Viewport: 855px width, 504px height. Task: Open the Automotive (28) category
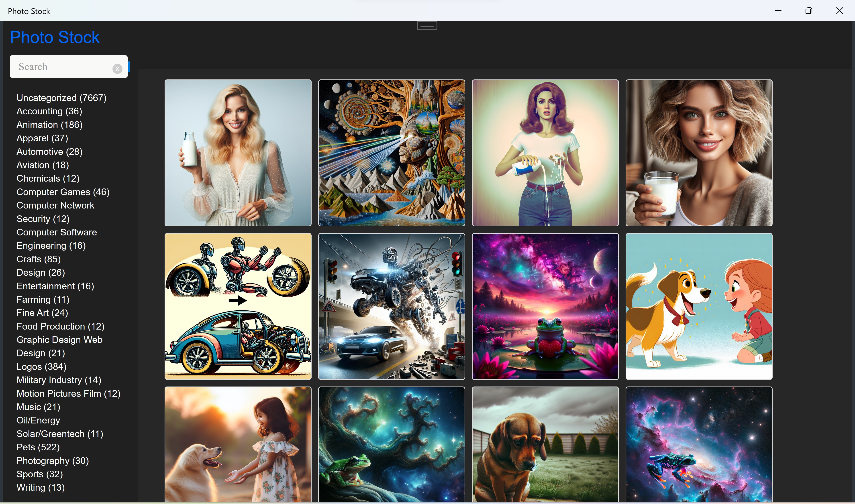click(x=50, y=152)
